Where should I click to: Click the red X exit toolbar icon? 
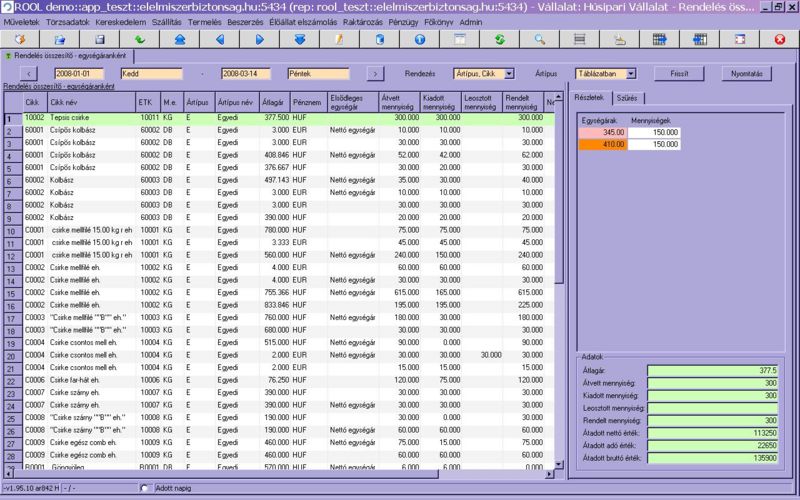pos(780,39)
